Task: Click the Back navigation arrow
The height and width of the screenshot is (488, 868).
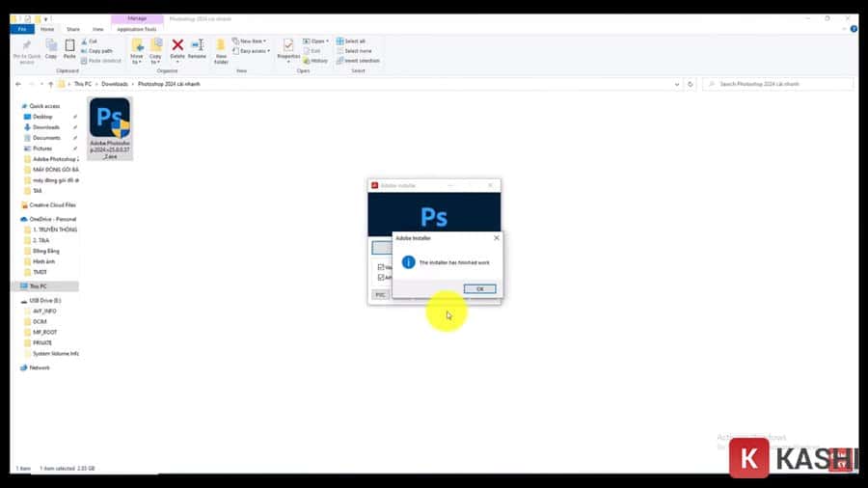Action: 18,84
